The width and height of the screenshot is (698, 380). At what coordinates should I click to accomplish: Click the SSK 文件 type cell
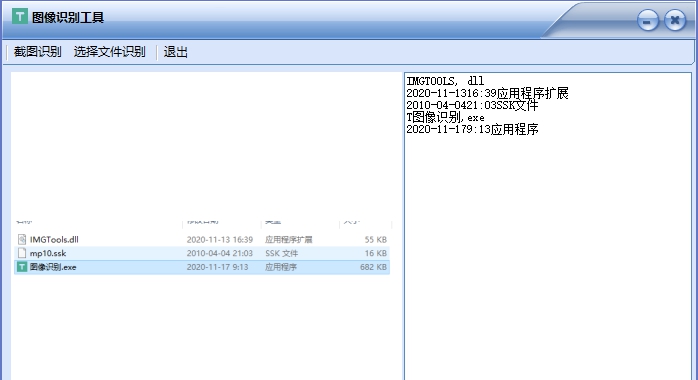(x=282, y=253)
